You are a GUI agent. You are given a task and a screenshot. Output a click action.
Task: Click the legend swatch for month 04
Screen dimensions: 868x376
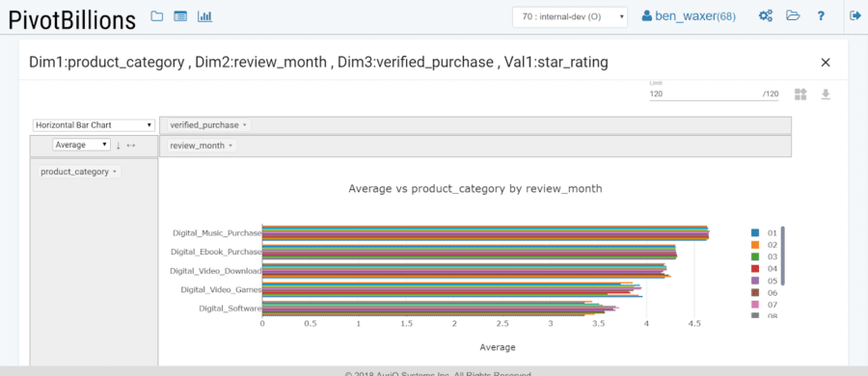pos(755,269)
